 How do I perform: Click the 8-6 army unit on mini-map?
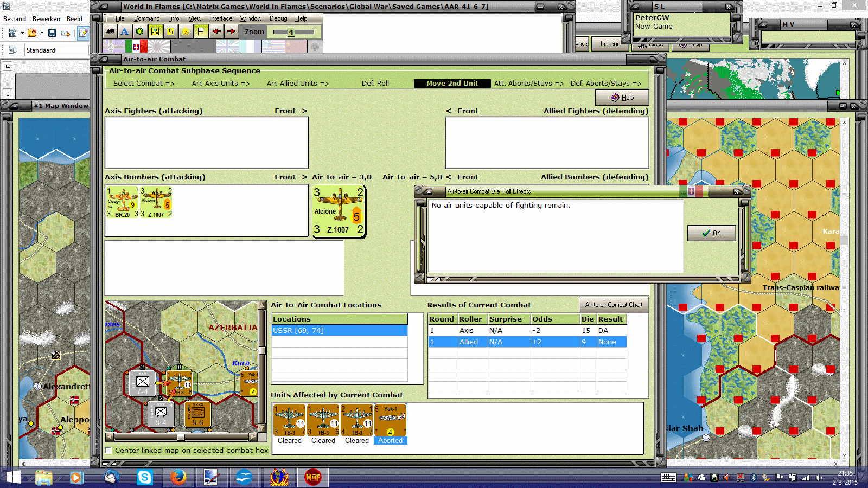197,414
